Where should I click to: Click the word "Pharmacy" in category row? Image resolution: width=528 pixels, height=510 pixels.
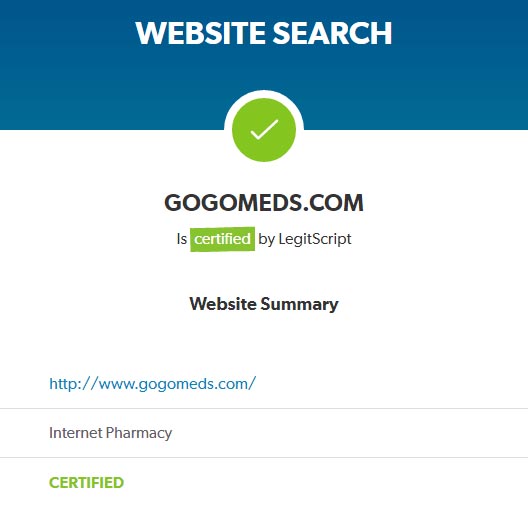pos(139,433)
